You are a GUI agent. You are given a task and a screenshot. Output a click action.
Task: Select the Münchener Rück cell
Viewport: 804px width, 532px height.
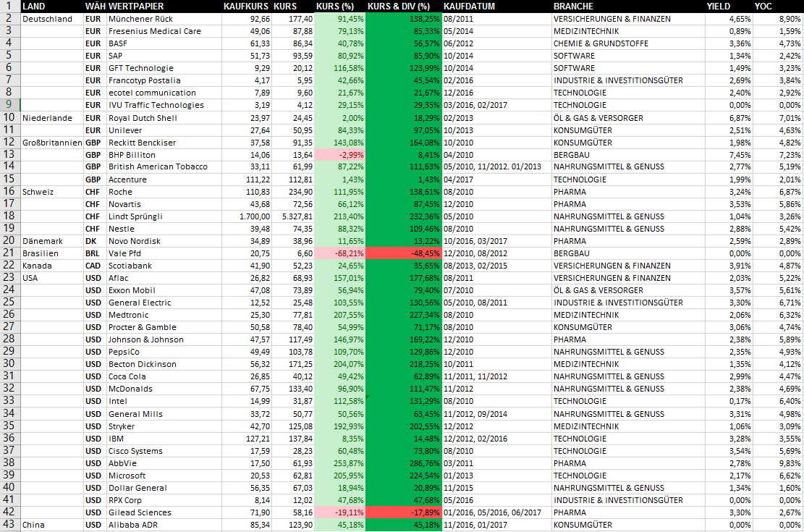[x=164, y=19]
